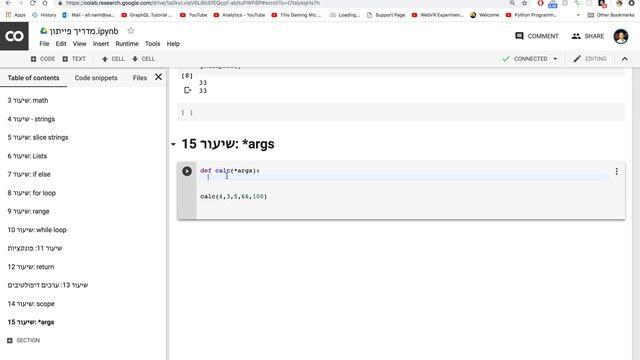Open the Google Drive file icon

43,31
